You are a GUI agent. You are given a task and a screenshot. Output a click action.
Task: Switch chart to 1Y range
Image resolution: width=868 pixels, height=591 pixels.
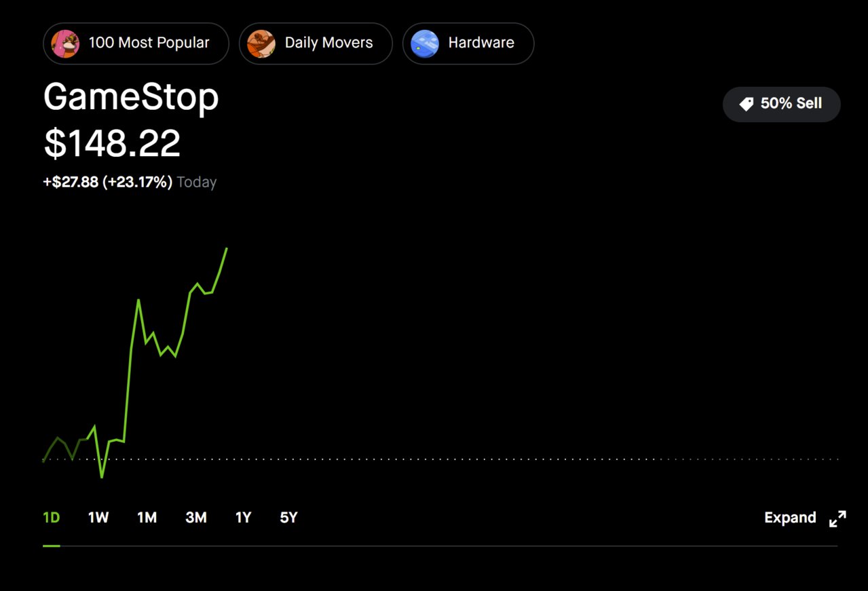coord(243,518)
